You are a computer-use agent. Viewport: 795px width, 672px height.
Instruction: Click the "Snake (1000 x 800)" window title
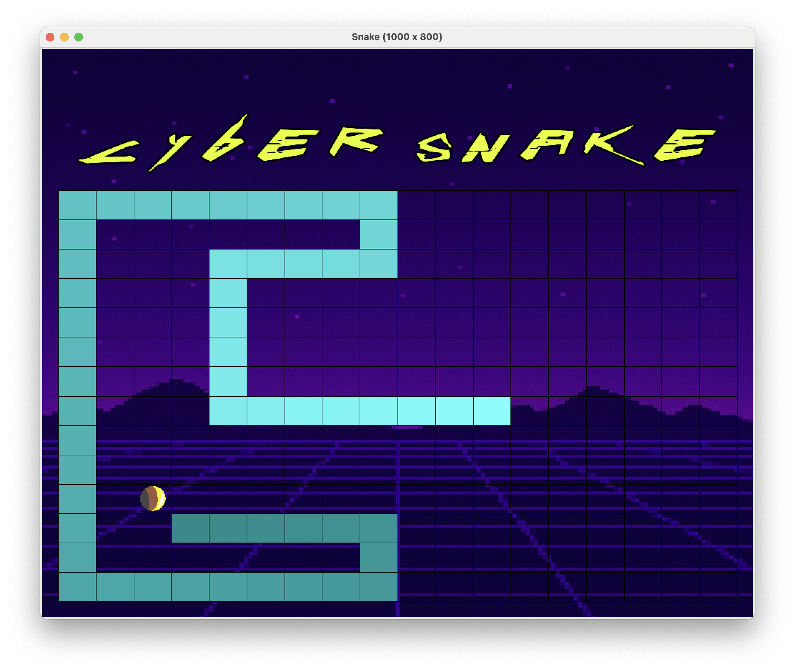coord(396,37)
